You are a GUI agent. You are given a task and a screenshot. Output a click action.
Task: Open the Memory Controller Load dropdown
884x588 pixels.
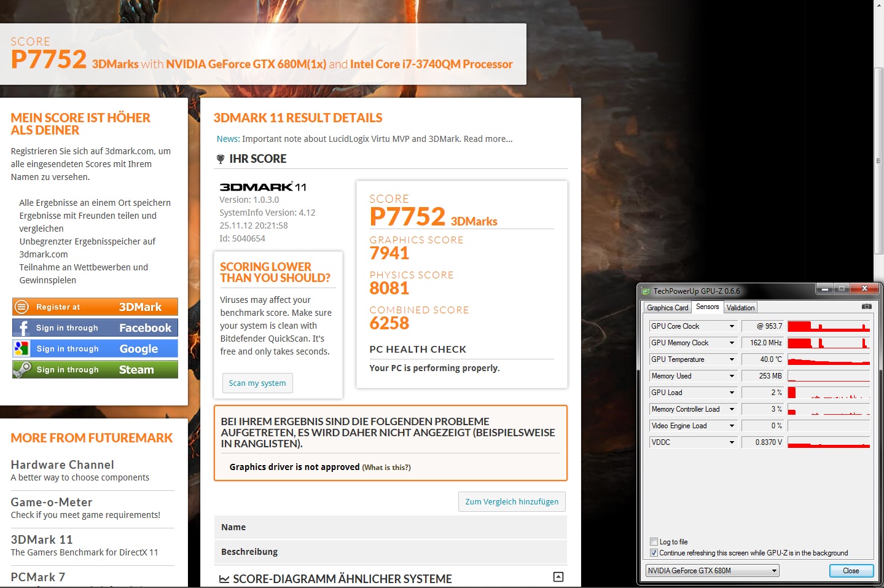click(x=732, y=409)
